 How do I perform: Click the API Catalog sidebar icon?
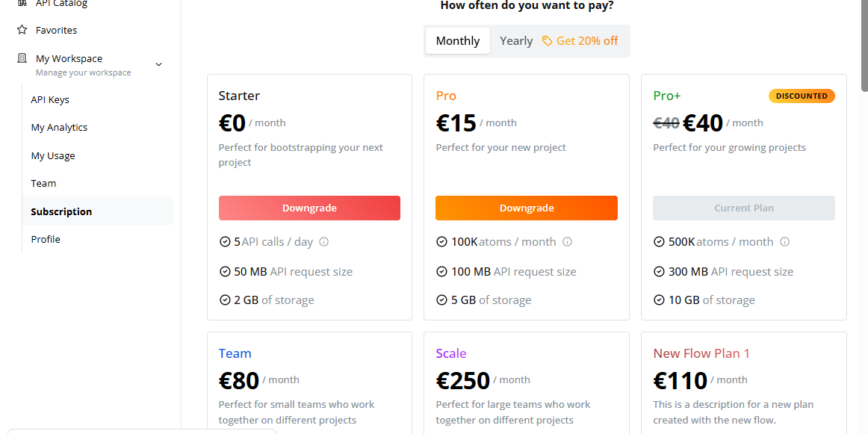[22, 4]
